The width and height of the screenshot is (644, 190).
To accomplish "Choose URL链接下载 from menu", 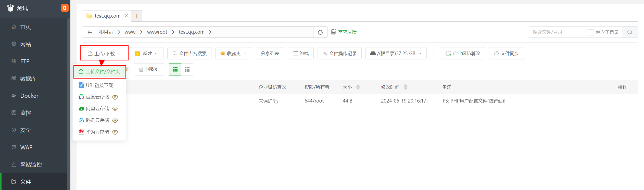I will 99,85.
